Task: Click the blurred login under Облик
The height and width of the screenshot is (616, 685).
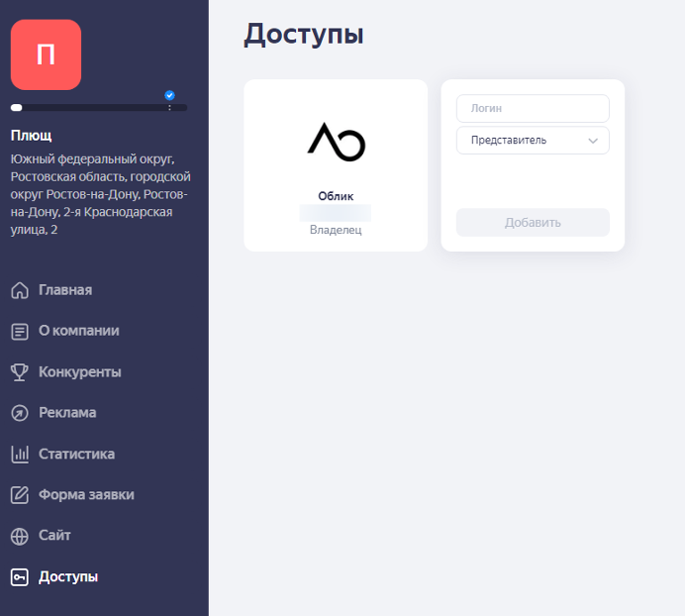Action: point(336,213)
